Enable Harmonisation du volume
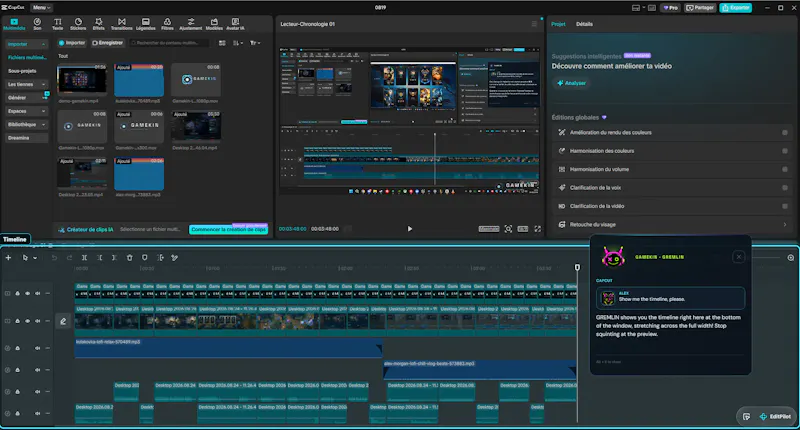The width and height of the screenshot is (800, 430). (785, 169)
